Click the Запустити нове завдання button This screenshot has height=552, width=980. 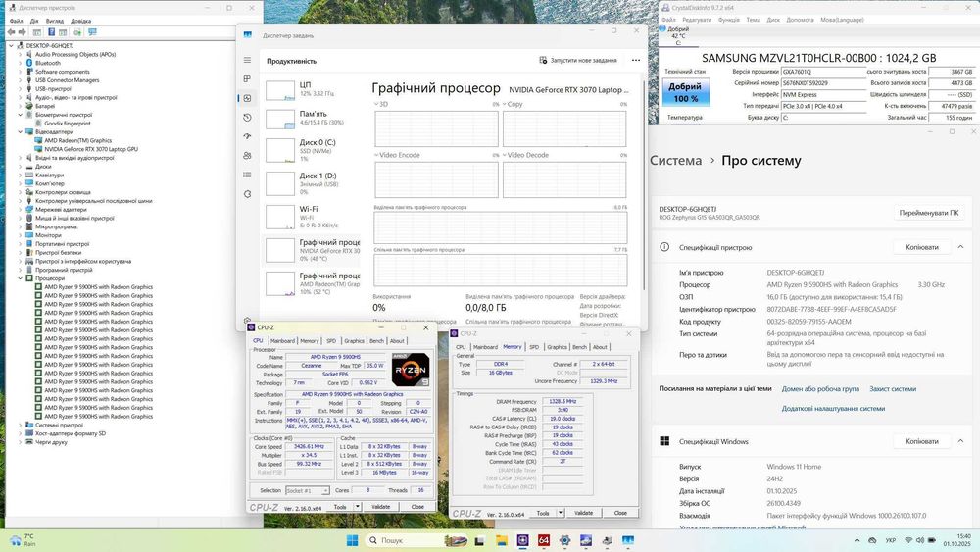[578, 60]
